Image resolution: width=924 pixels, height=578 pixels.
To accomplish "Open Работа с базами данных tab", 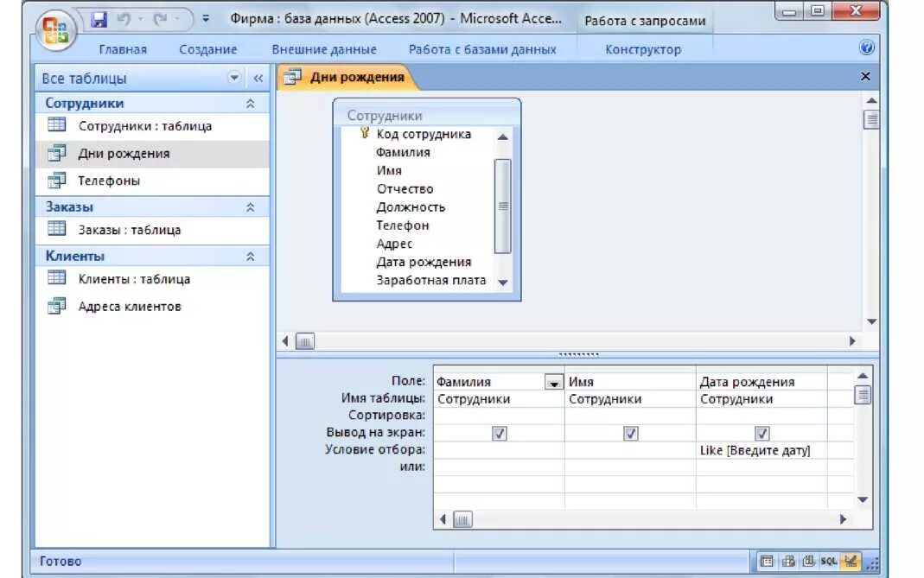I will (482, 49).
